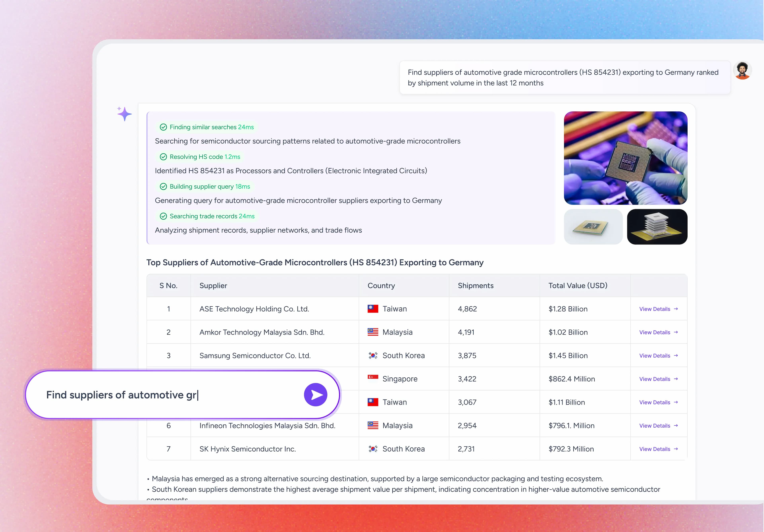
Task: Click arrow next to SK Hynix View Details
Action: [676, 449]
